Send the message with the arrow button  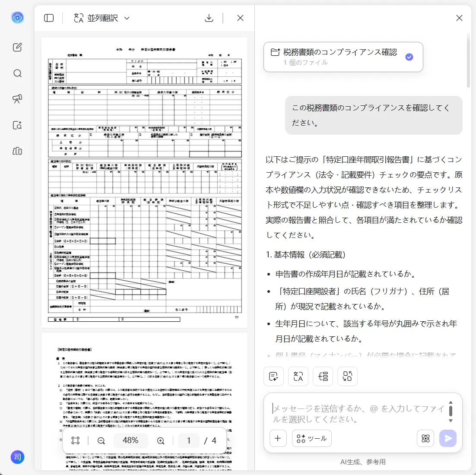point(448,438)
